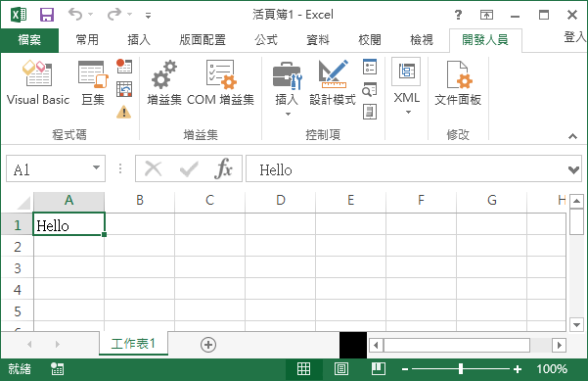Go to next sheet arrow
This screenshot has height=381, width=588.
[x=57, y=344]
